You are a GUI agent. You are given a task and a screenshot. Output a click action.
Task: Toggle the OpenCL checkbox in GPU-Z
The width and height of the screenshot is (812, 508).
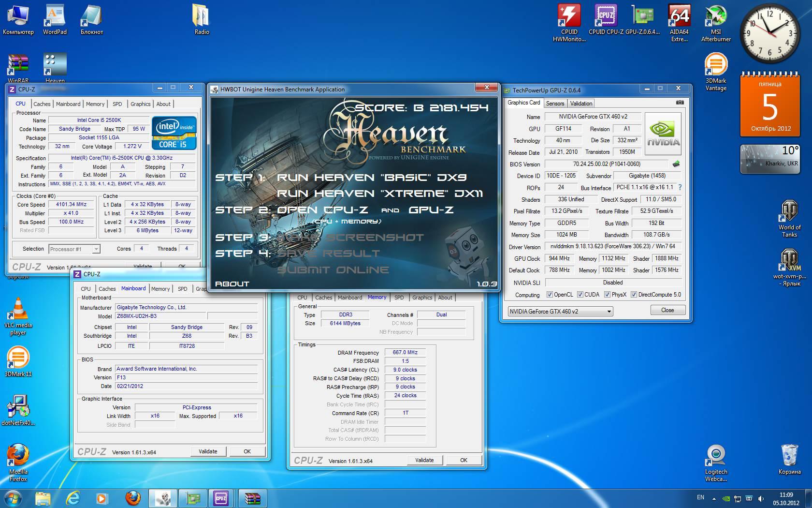point(550,295)
